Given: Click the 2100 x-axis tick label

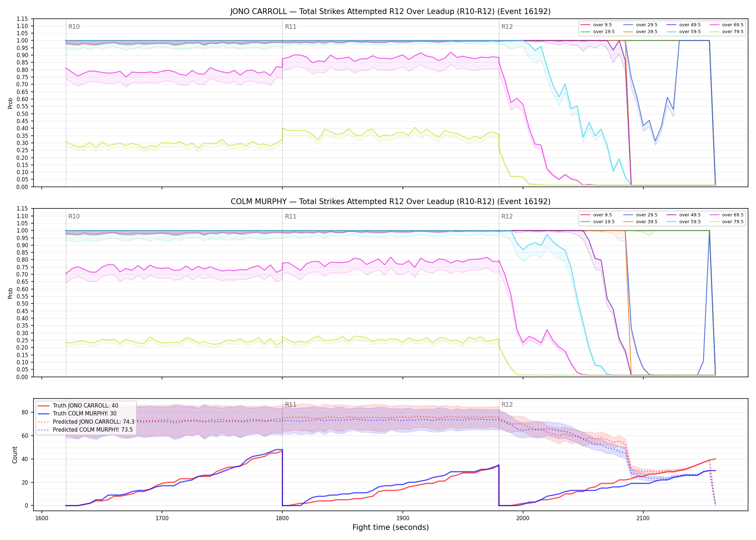Looking at the screenshot, I should [x=643, y=518].
